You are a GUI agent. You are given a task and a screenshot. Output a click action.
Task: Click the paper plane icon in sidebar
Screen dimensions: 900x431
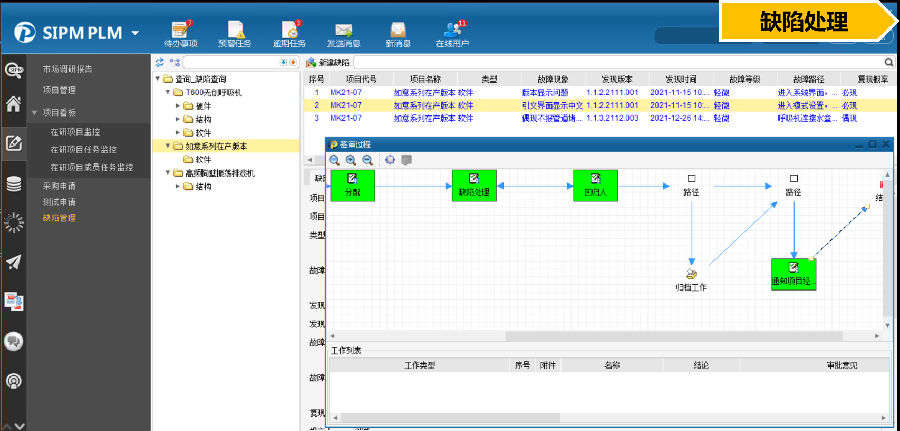14,262
